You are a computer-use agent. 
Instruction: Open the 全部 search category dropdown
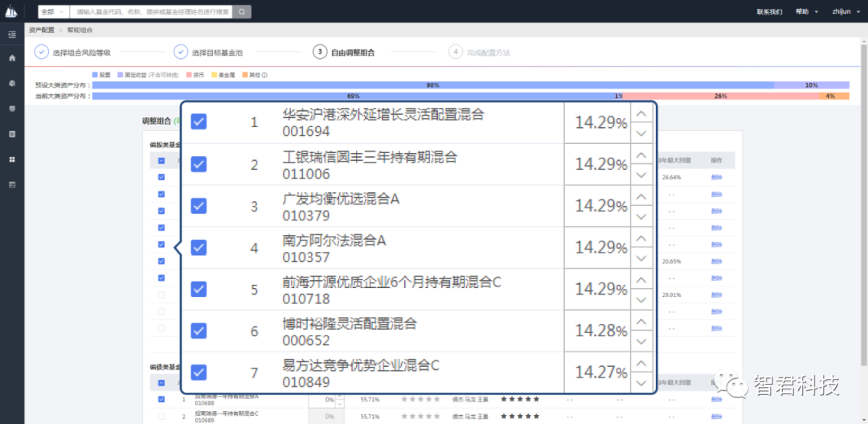[54, 11]
